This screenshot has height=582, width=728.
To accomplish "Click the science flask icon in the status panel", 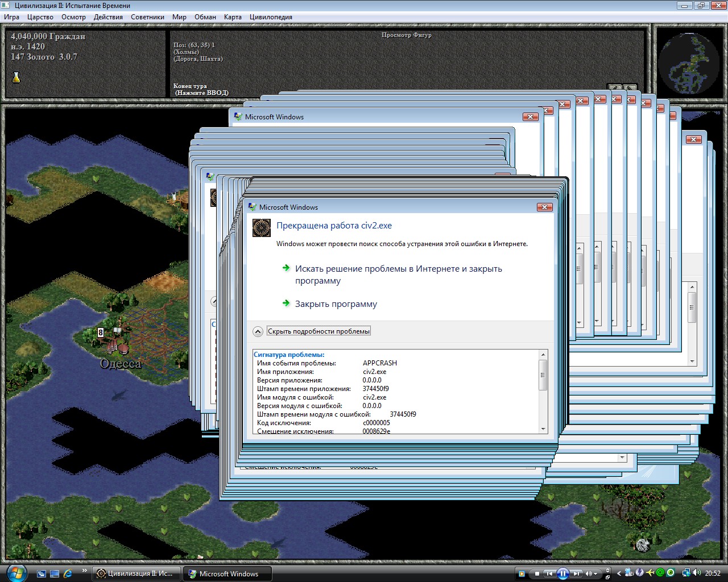I will tap(16, 77).
